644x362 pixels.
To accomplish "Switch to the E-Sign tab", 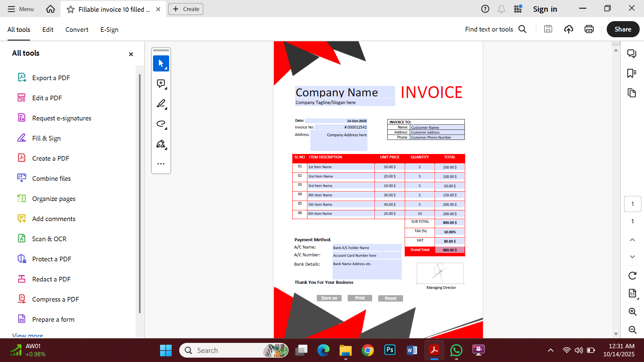I will [109, 30].
